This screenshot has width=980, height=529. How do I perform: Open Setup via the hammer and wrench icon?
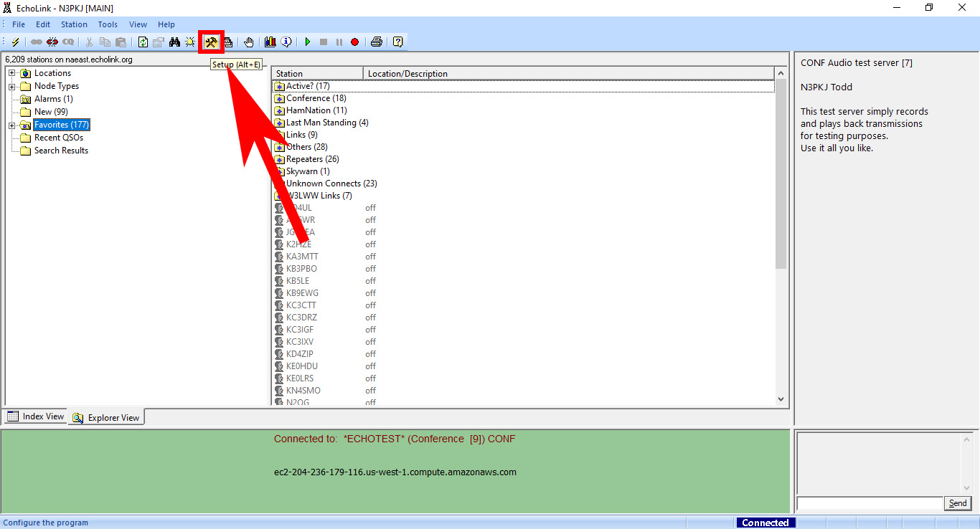click(x=211, y=42)
